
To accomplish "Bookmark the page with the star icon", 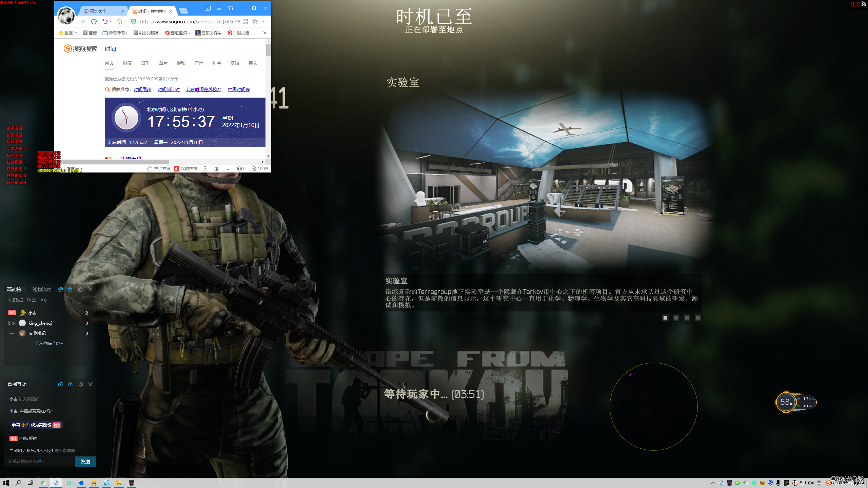I will click(x=255, y=21).
